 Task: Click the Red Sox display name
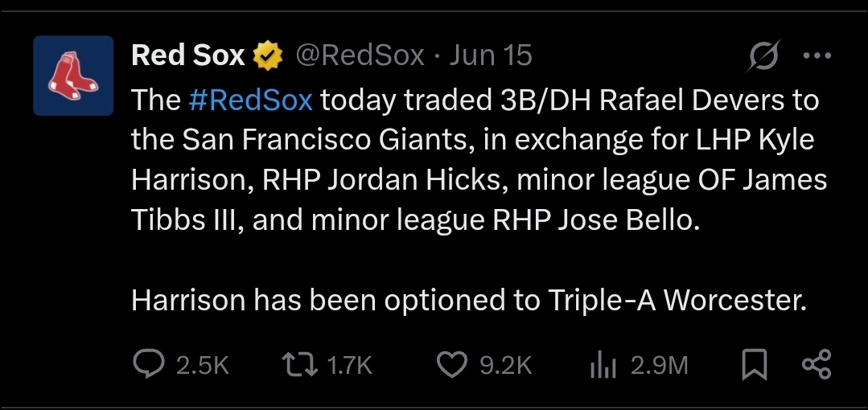pos(187,55)
